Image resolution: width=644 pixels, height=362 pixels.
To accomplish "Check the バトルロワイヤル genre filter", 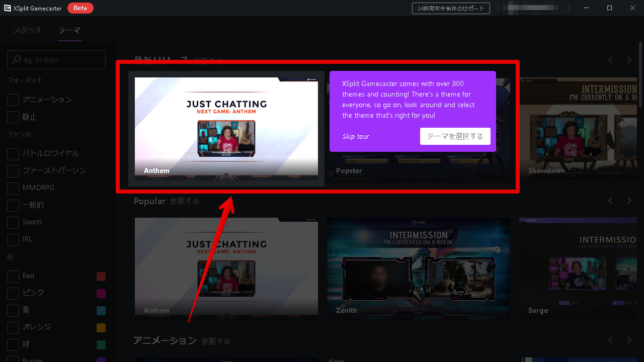I will (x=13, y=153).
